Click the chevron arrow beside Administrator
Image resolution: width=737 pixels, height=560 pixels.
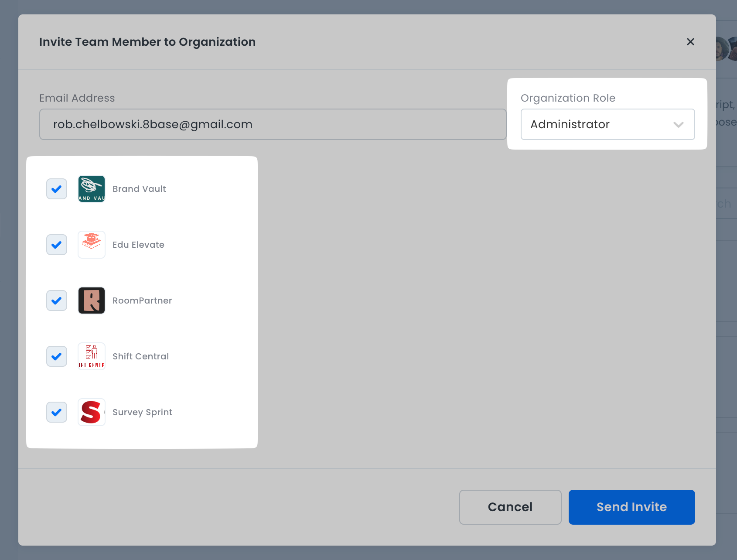click(x=678, y=125)
